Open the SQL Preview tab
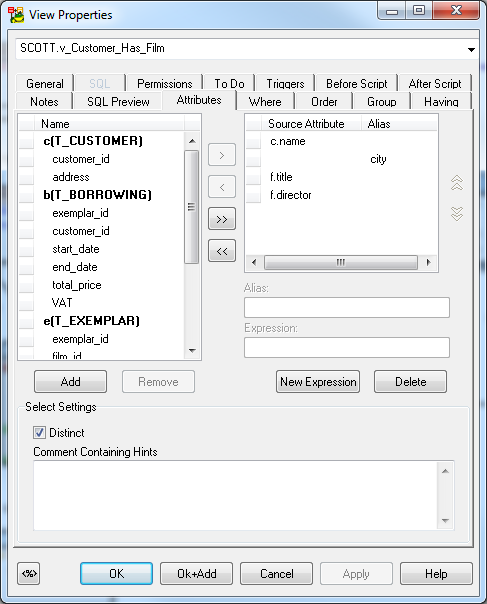 (118, 101)
